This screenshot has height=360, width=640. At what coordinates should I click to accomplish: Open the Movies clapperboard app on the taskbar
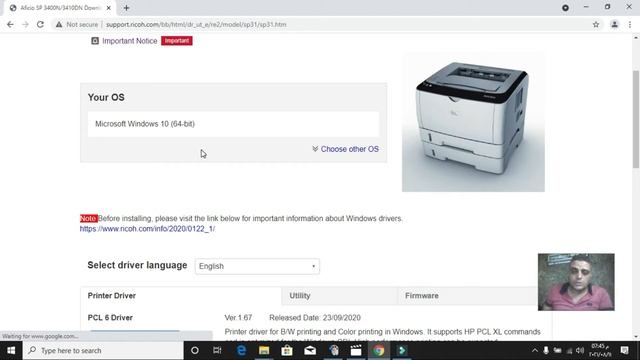coord(356,351)
